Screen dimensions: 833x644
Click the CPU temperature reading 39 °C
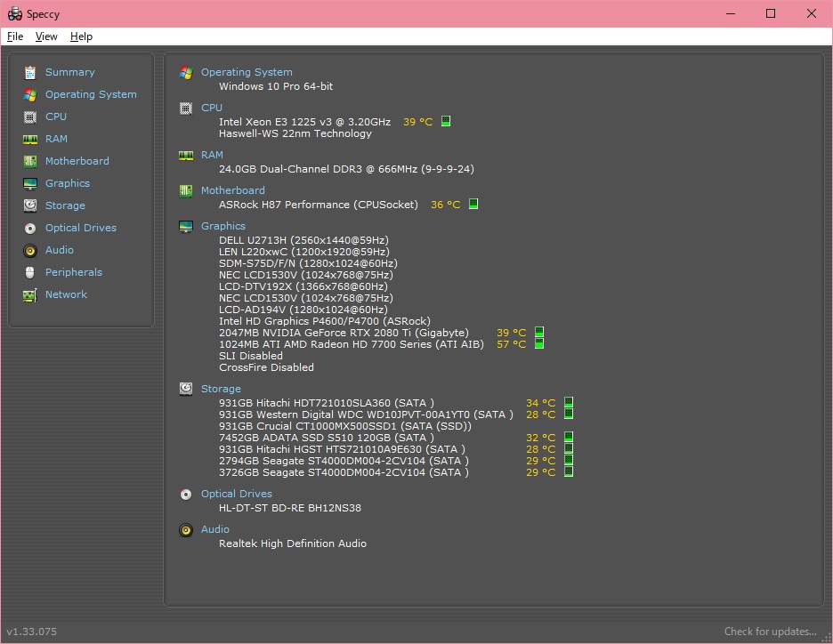point(418,122)
